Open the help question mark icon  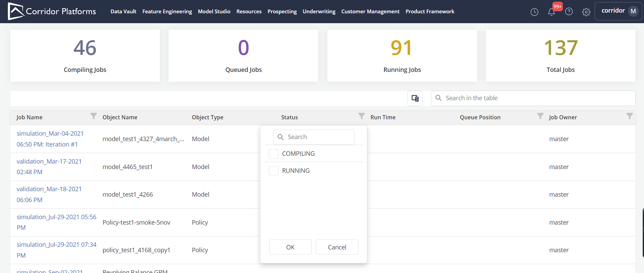click(x=569, y=12)
